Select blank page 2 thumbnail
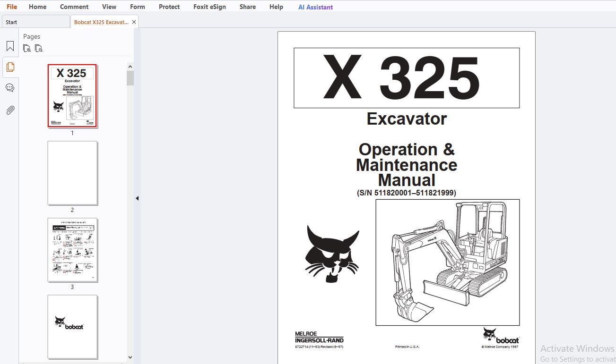 72,173
